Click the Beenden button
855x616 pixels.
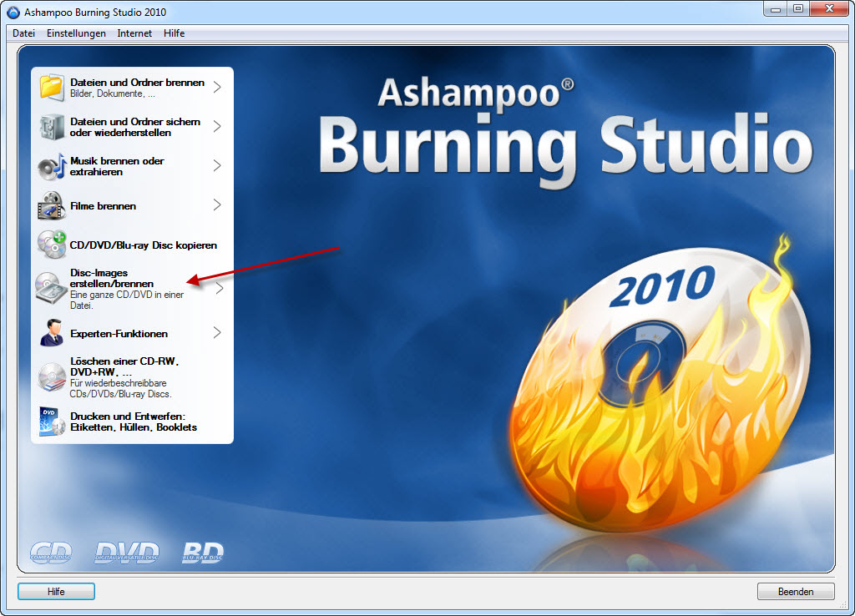796,592
